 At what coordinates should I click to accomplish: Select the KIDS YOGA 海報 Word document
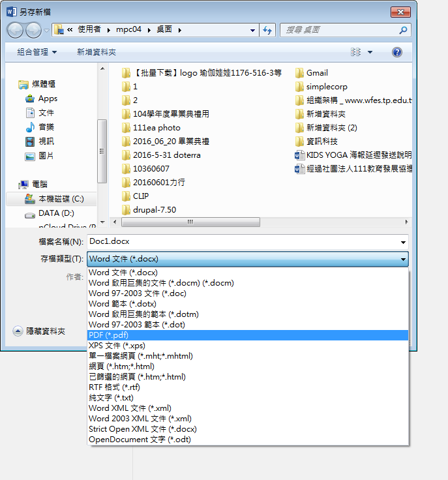(x=353, y=155)
